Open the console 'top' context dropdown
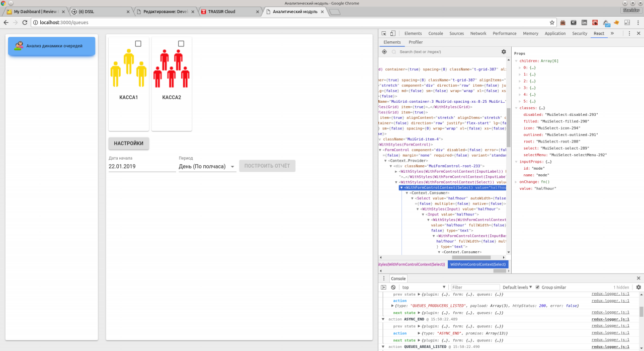This screenshot has height=351, width=644. click(424, 287)
